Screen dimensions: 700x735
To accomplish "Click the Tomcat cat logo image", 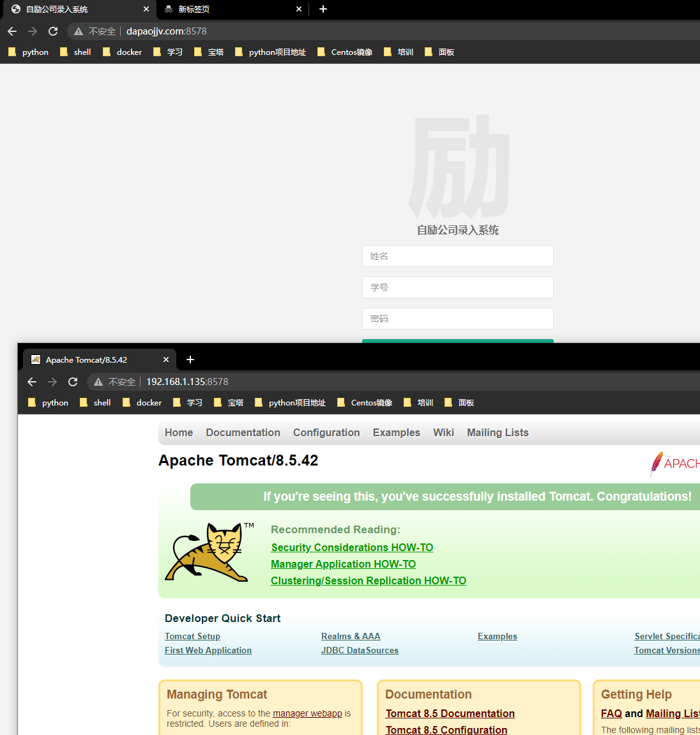I will (x=209, y=552).
